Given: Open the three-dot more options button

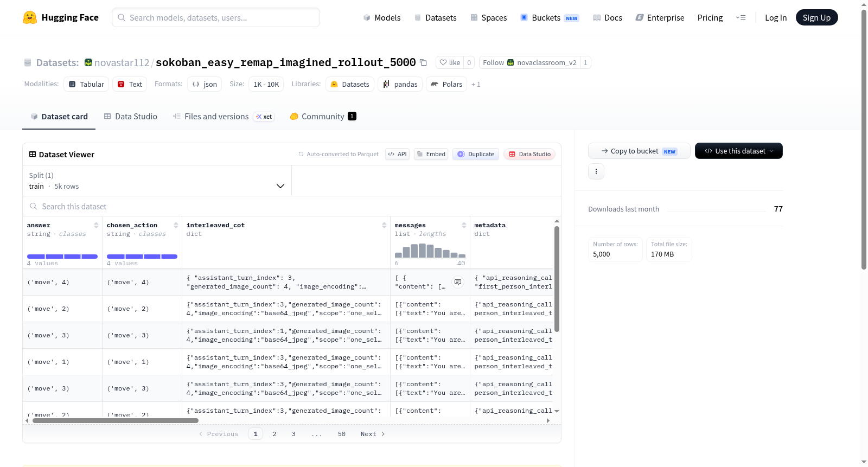Looking at the screenshot, I should click(x=596, y=171).
